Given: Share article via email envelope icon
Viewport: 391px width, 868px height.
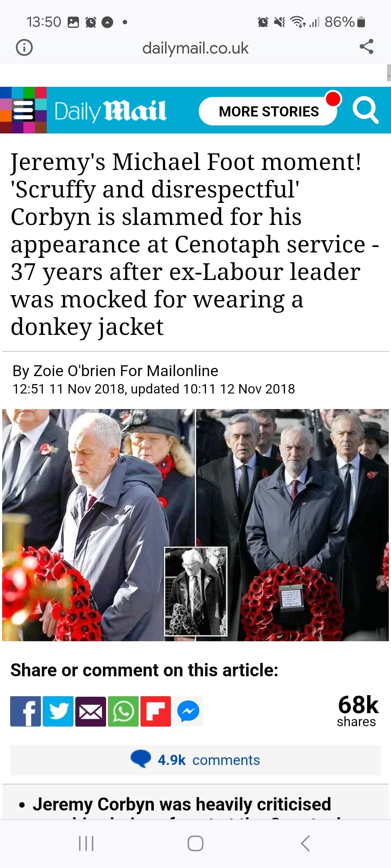Looking at the screenshot, I should [x=91, y=711].
